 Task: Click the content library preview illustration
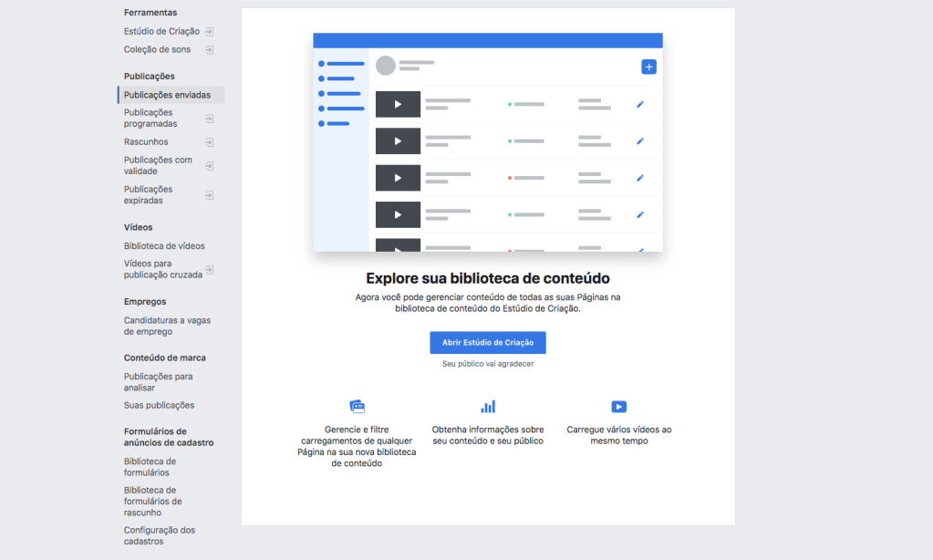[488, 142]
